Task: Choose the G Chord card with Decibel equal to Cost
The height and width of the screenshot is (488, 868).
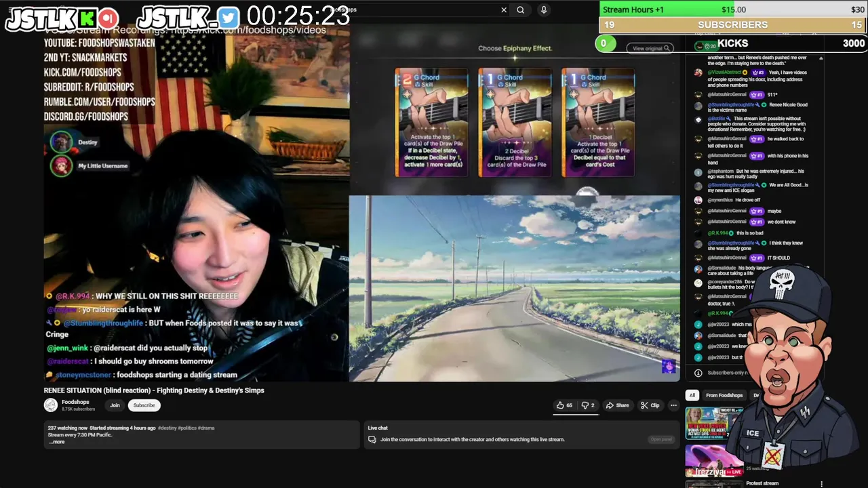Action: click(x=598, y=122)
